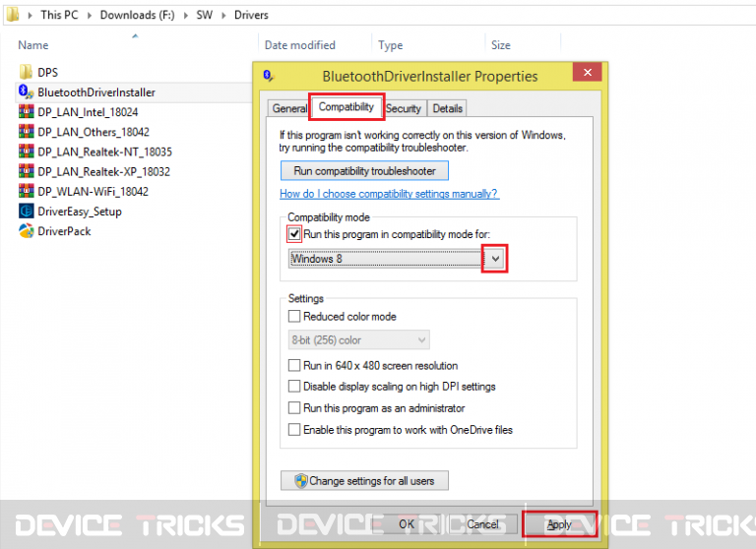The height and width of the screenshot is (549, 756).
Task: Open How do I choose compatibility settings manually link
Action: (389, 194)
